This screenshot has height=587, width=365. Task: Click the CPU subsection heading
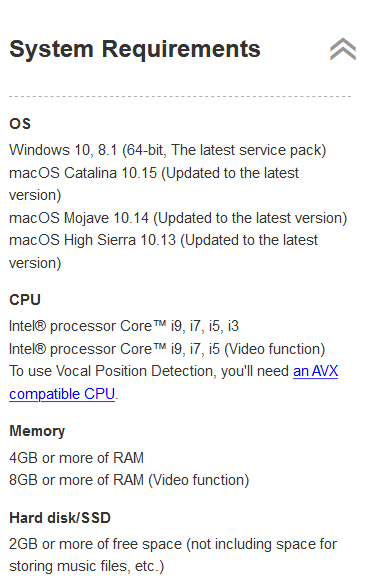pyautogui.click(x=25, y=300)
